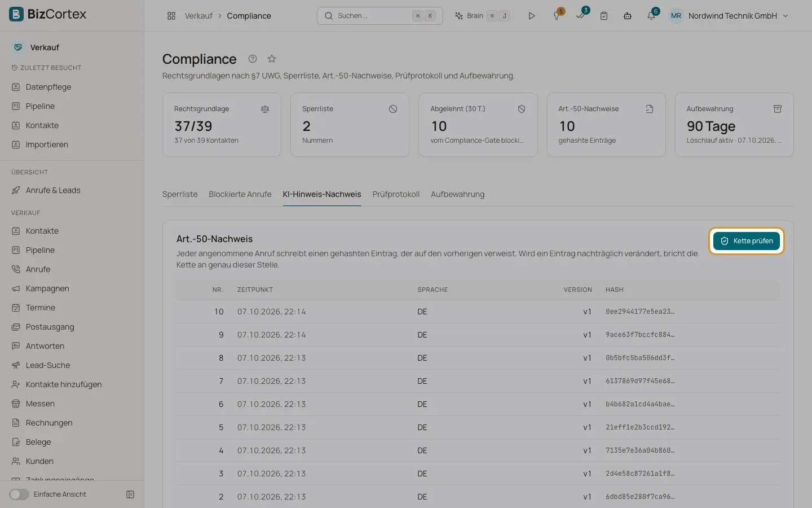This screenshot has height=508, width=812.
Task: Click the help question-mark icon next to Compliance
Action: click(x=253, y=59)
